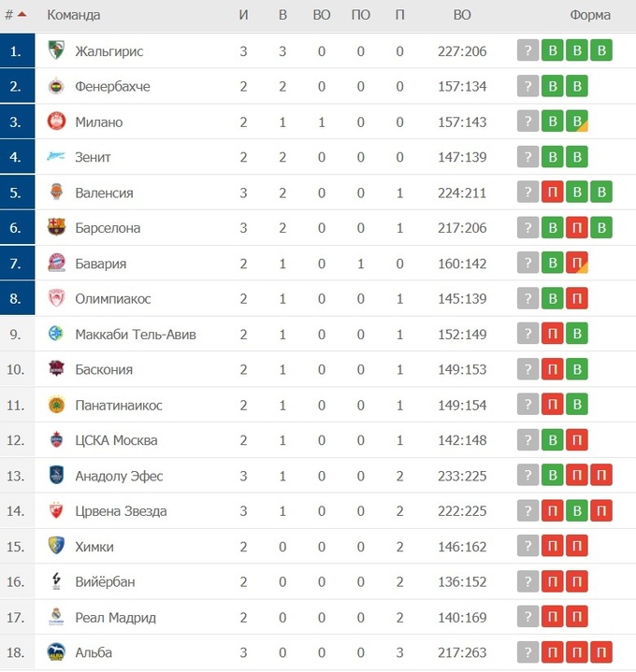636x672 pixels.
Task: Open the Анадолу Эфес team link
Action: (119, 476)
